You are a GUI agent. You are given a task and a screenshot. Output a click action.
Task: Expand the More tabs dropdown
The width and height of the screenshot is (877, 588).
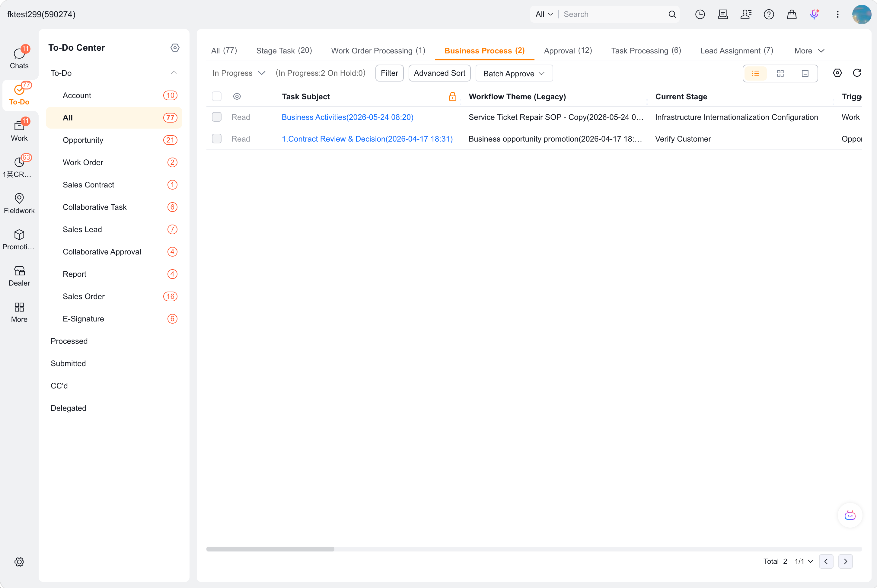point(809,51)
